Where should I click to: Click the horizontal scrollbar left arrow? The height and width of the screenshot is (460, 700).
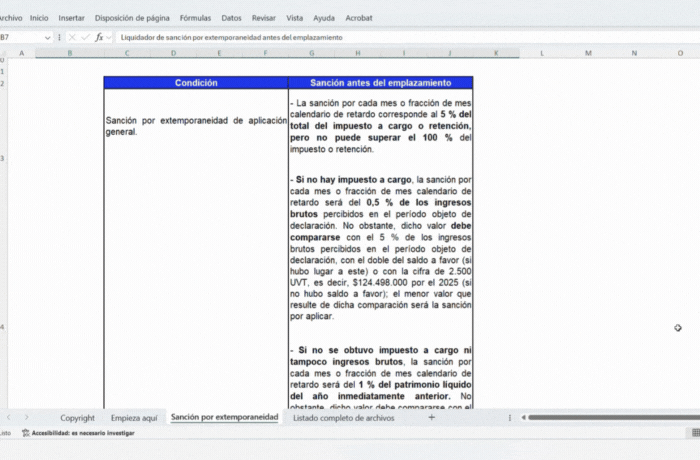click(x=523, y=418)
